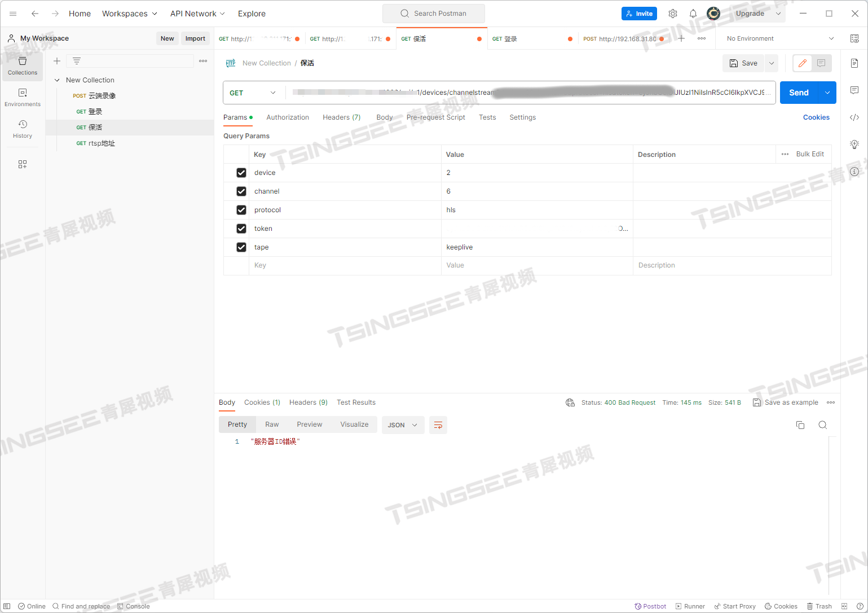The image size is (868, 613).
Task: Open request Info panel icon
Action: [x=854, y=172]
